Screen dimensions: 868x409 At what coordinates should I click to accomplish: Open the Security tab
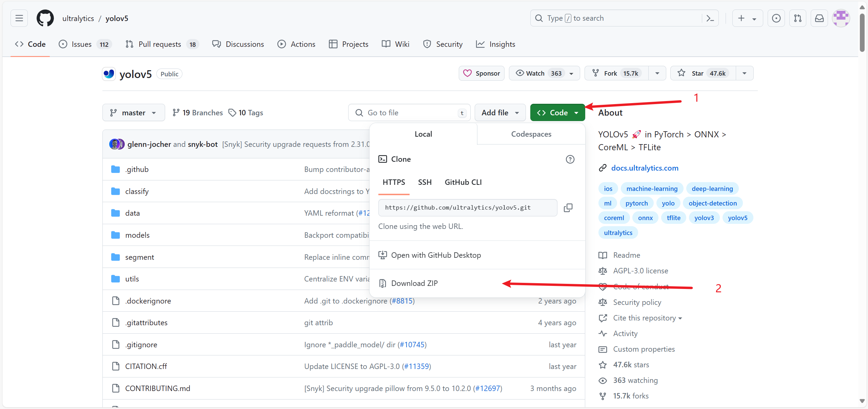tap(443, 44)
